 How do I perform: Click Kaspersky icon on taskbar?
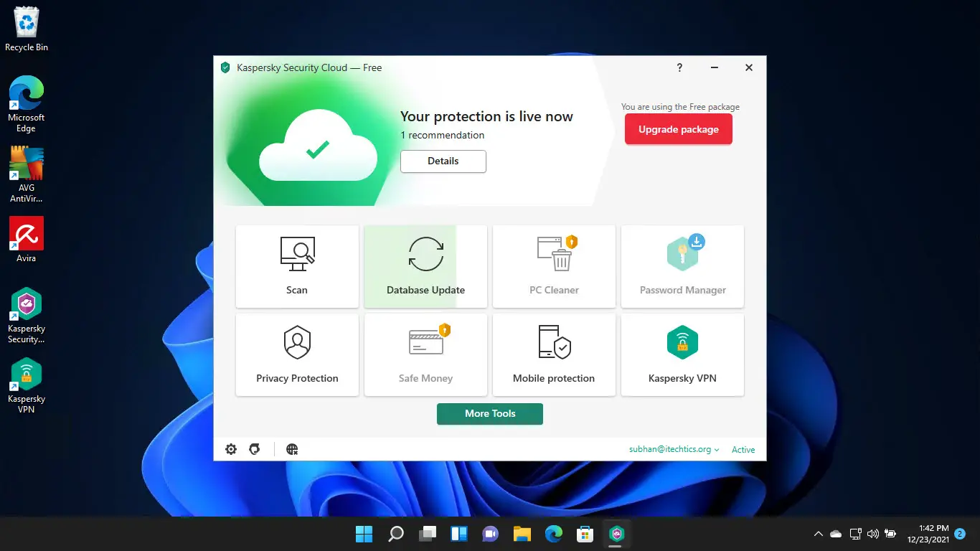[616, 534]
